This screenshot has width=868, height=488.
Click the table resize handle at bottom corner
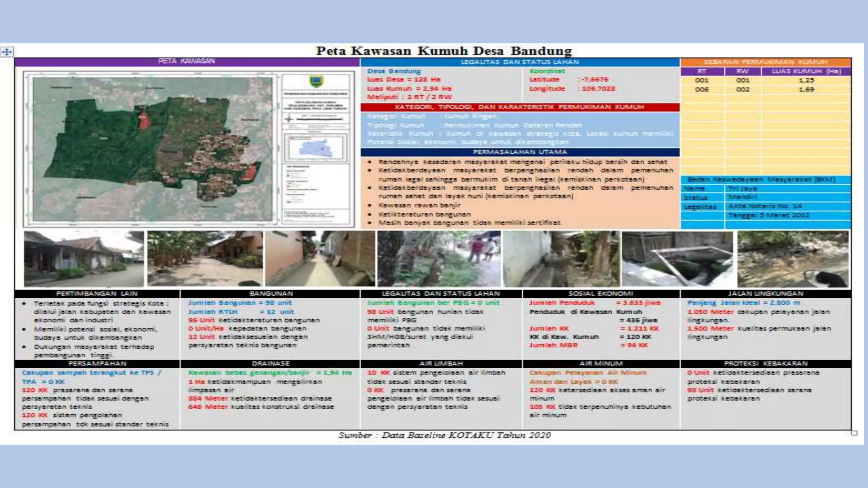854,433
